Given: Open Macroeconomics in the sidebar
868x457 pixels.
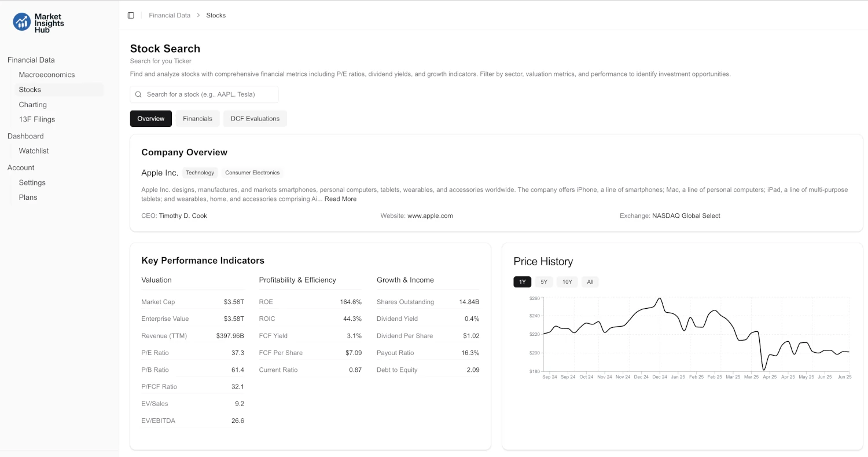Looking at the screenshot, I should [47, 74].
